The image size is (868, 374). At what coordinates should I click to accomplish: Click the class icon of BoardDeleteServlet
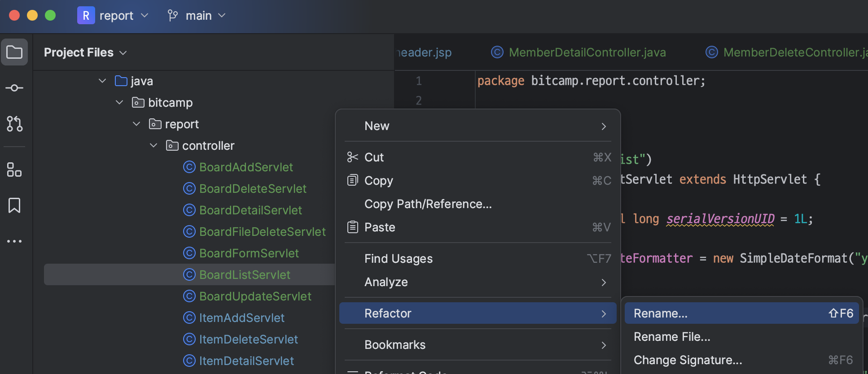[189, 188]
